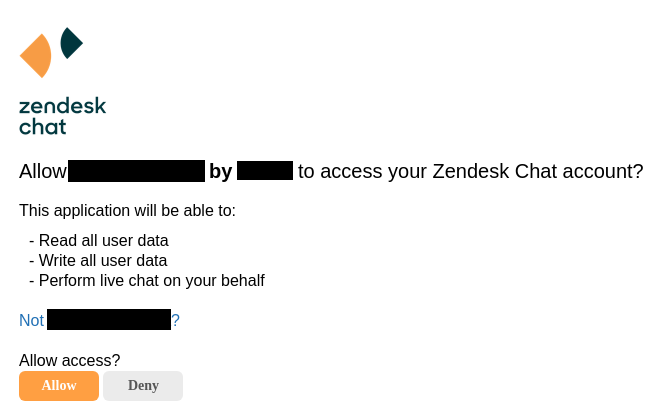The height and width of the screenshot is (407, 660).
Task: Click the word "Not" in blue
Action: tap(32, 320)
